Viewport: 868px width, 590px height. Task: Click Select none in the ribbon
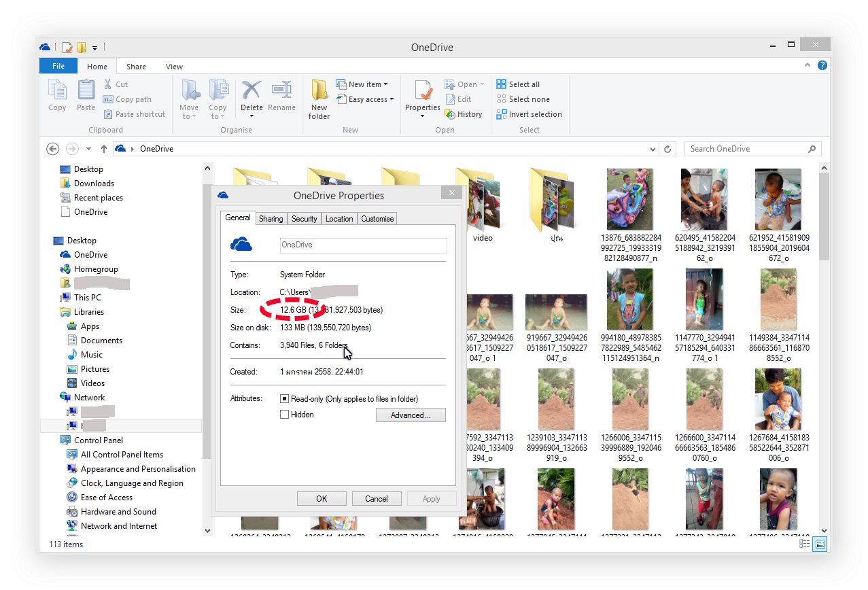[523, 99]
